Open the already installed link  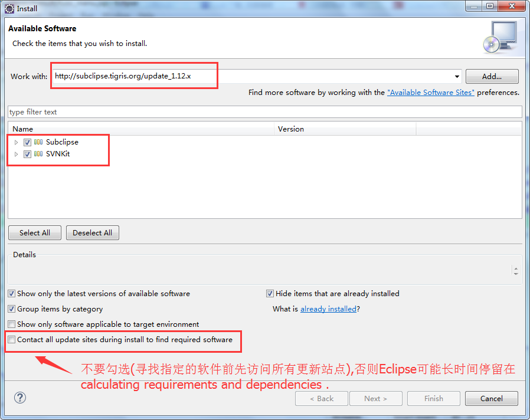[x=328, y=309]
